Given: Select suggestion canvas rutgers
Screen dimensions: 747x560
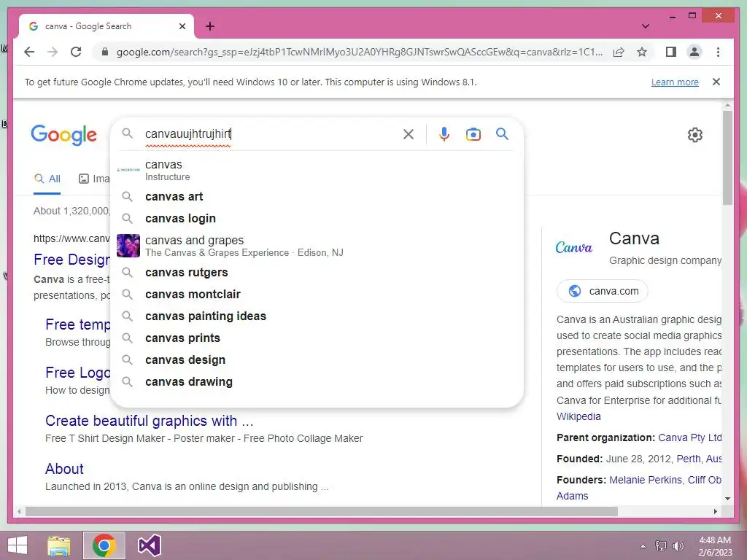Looking at the screenshot, I should point(317,273).
